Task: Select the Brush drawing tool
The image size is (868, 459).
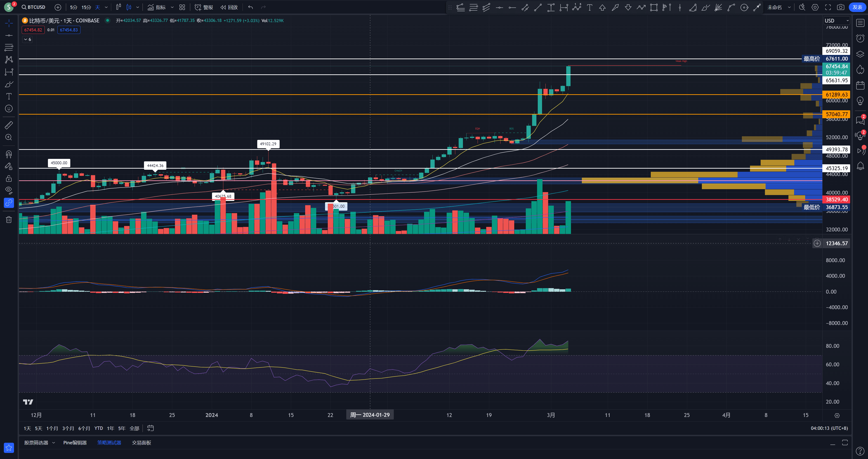Action: (x=9, y=85)
